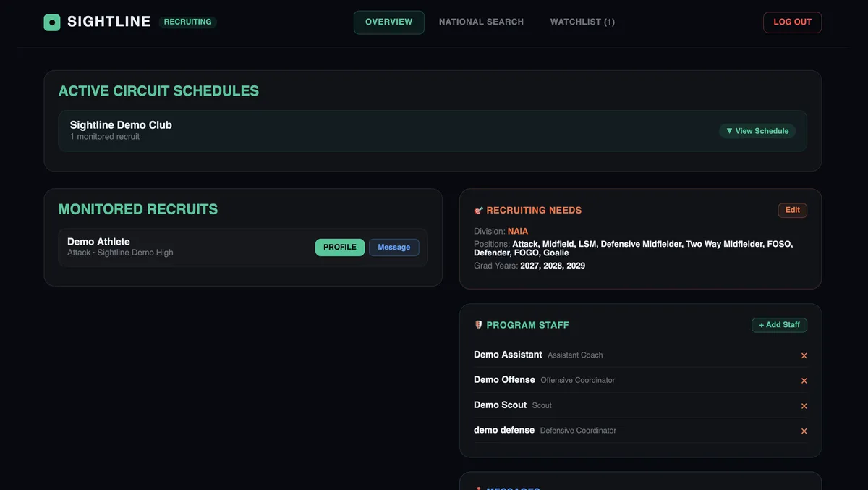Click the NAIA division value
868x490 pixels.
(x=518, y=232)
